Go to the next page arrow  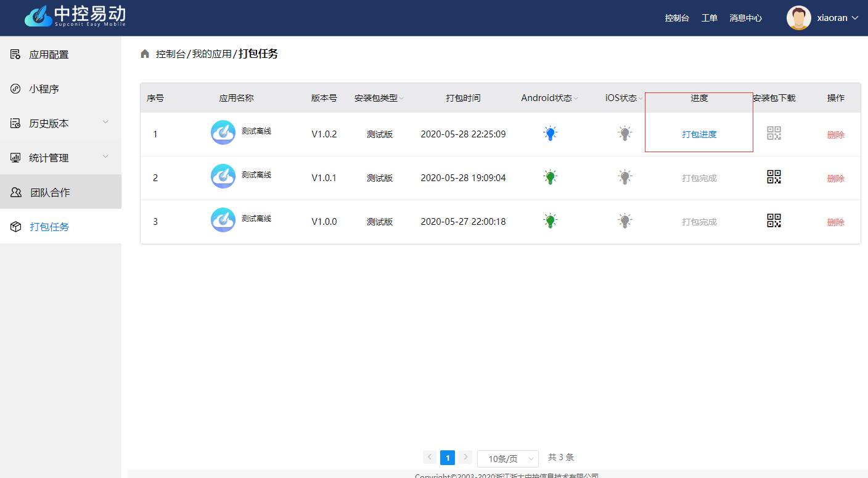(x=465, y=457)
